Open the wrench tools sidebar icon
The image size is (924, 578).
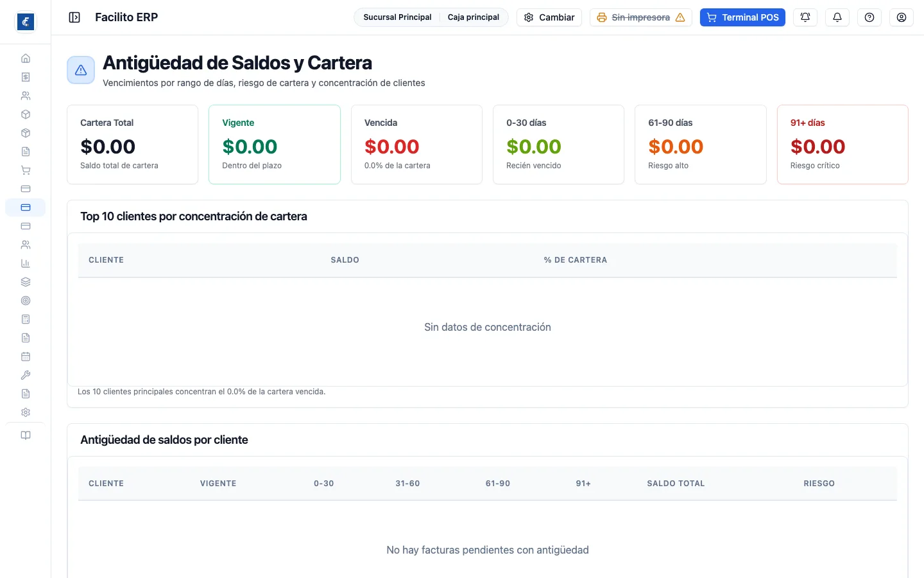point(26,375)
